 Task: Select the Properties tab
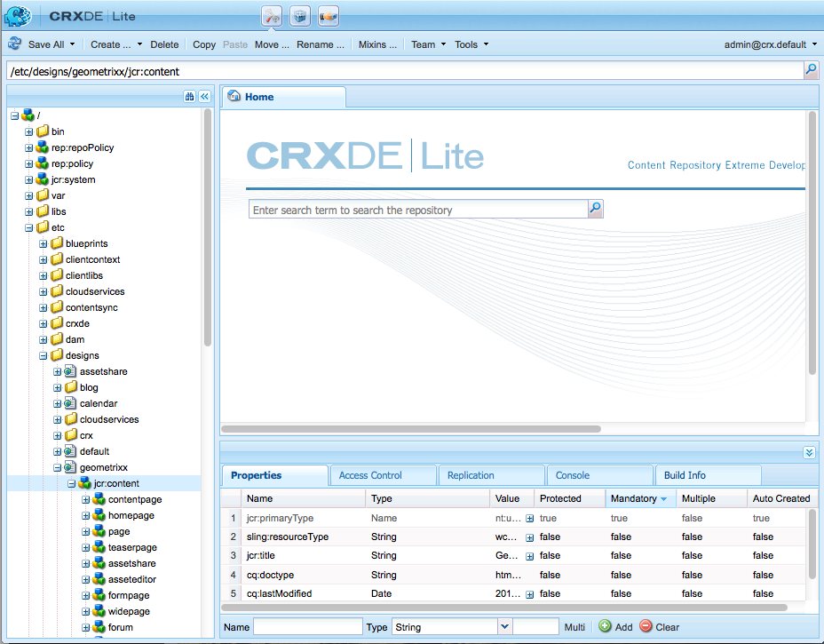click(x=275, y=475)
